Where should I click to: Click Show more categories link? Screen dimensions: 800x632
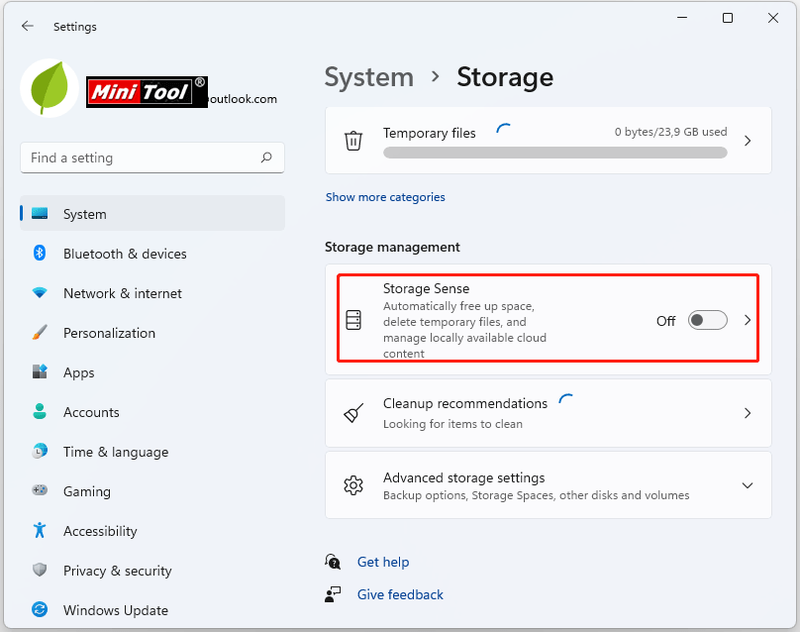tap(385, 197)
